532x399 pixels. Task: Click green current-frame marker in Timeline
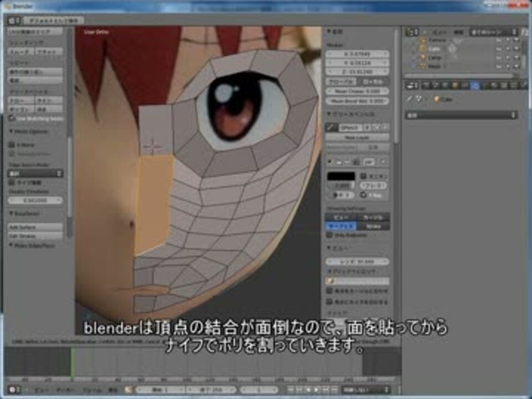(72, 361)
